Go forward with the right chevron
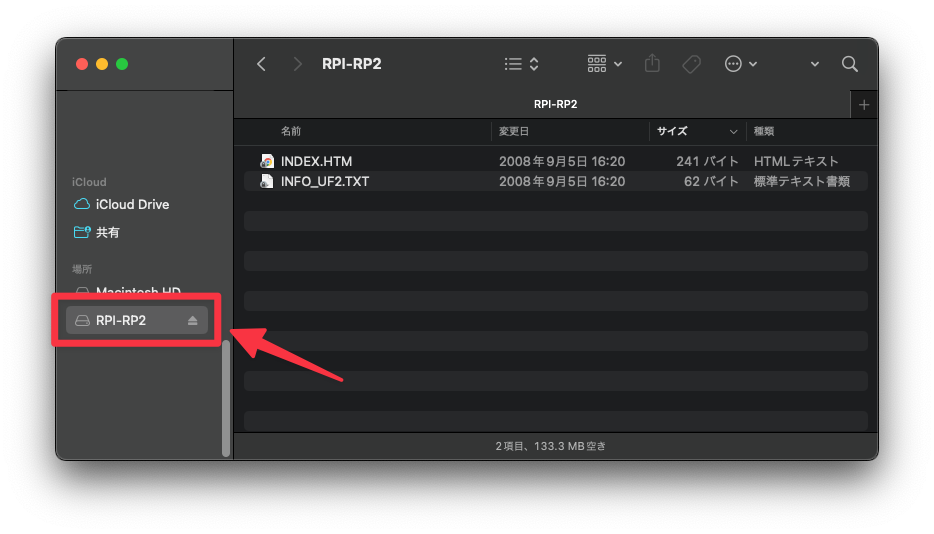 [x=297, y=64]
